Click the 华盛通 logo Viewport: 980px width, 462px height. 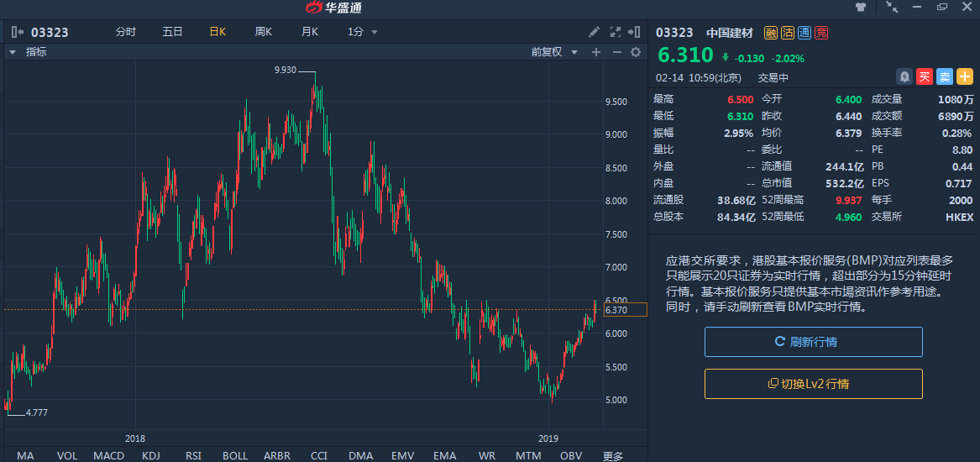point(333,8)
